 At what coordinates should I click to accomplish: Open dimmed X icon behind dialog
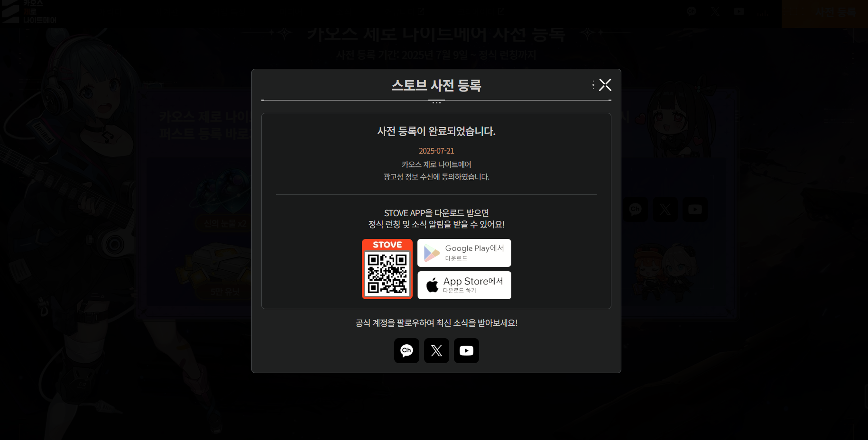pyautogui.click(x=665, y=209)
